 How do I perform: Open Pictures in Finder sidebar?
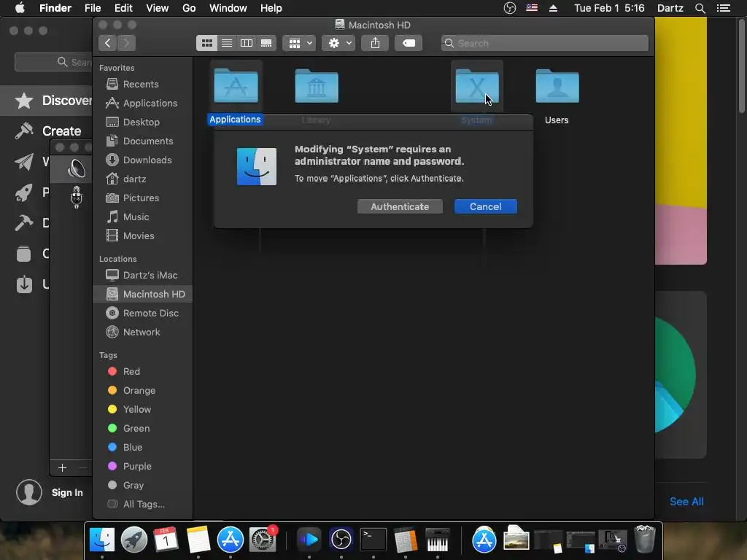143,198
